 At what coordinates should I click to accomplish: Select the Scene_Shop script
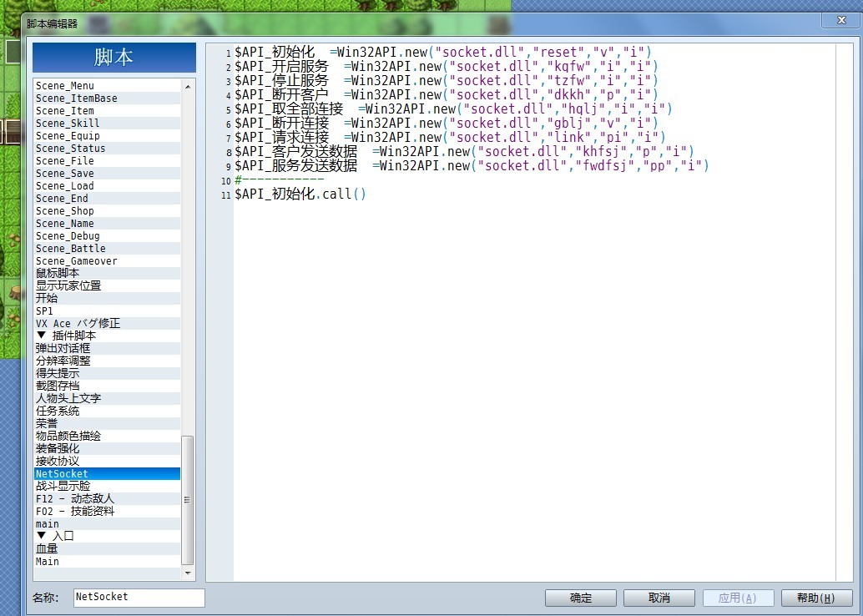point(108,211)
